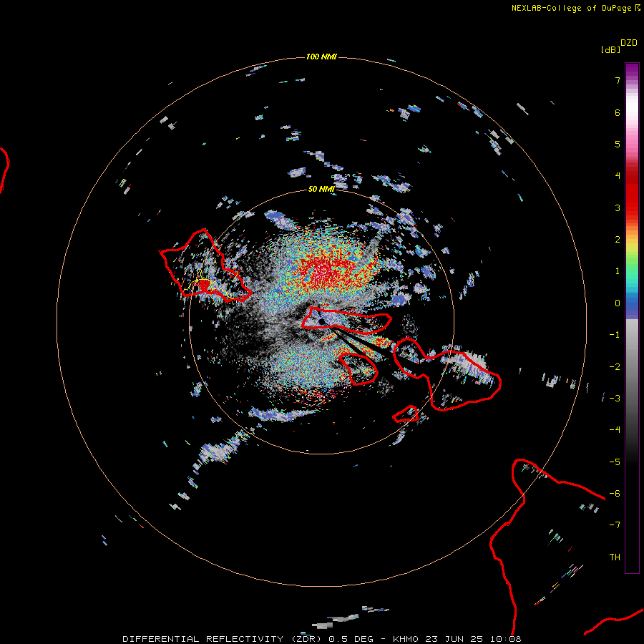
Task: Click the 50 NMI range ring label
Action: click(x=321, y=189)
